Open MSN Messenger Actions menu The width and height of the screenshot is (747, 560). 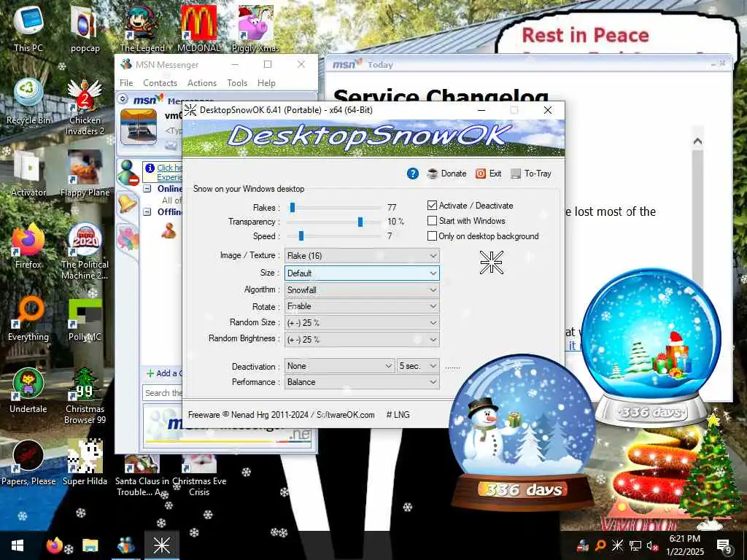(202, 83)
